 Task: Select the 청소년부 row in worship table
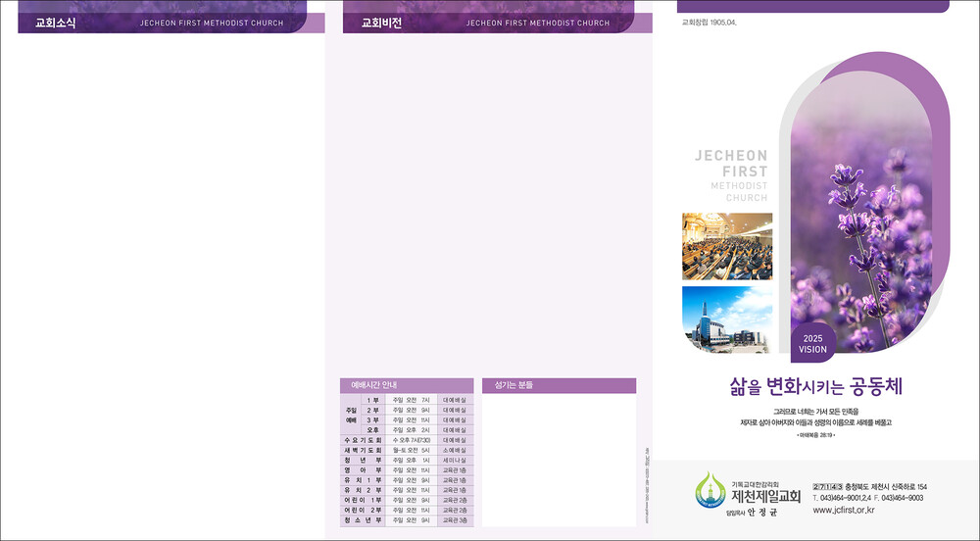pyautogui.click(x=362, y=520)
